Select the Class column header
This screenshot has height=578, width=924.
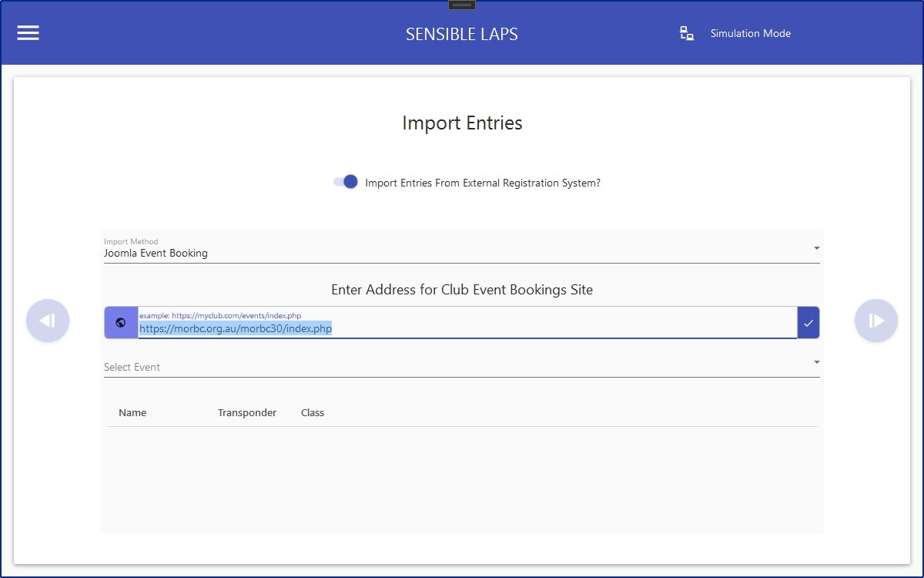[x=313, y=412]
